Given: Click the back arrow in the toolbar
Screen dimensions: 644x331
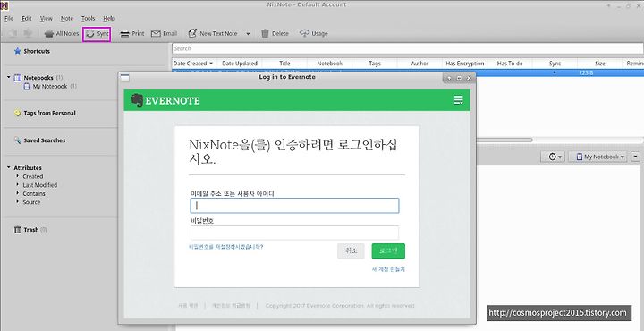Looking at the screenshot, I should (x=13, y=34).
